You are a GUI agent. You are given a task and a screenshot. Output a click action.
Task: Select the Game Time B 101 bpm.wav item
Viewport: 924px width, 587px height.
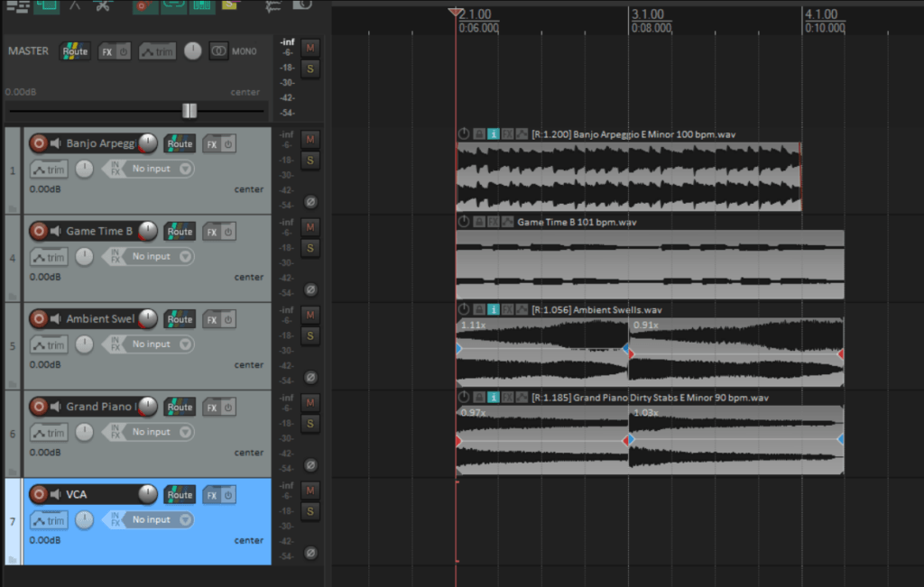tap(650, 264)
